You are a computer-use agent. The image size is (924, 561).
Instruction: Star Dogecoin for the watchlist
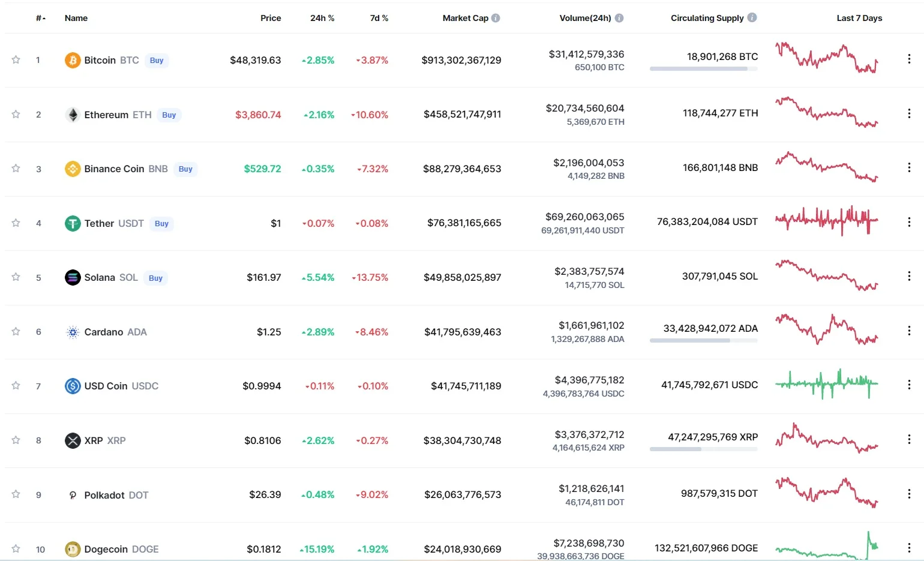pyautogui.click(x=16, y=549)
